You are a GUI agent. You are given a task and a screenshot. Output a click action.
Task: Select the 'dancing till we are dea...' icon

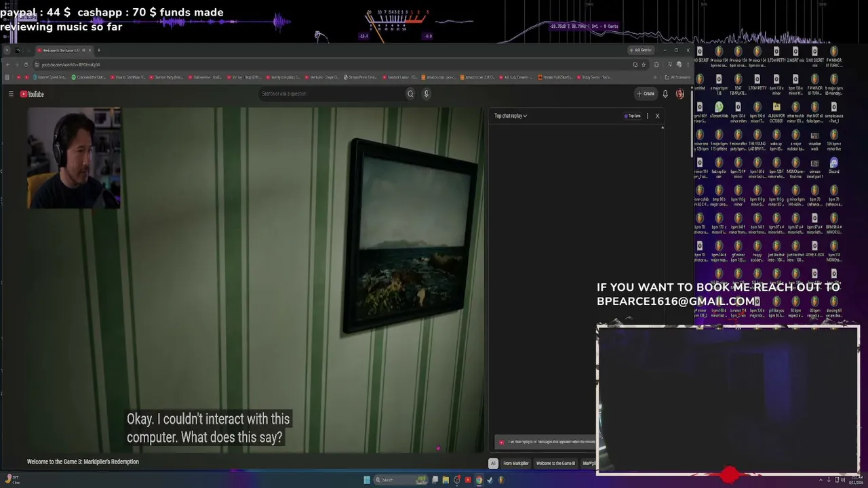[833, 306]
